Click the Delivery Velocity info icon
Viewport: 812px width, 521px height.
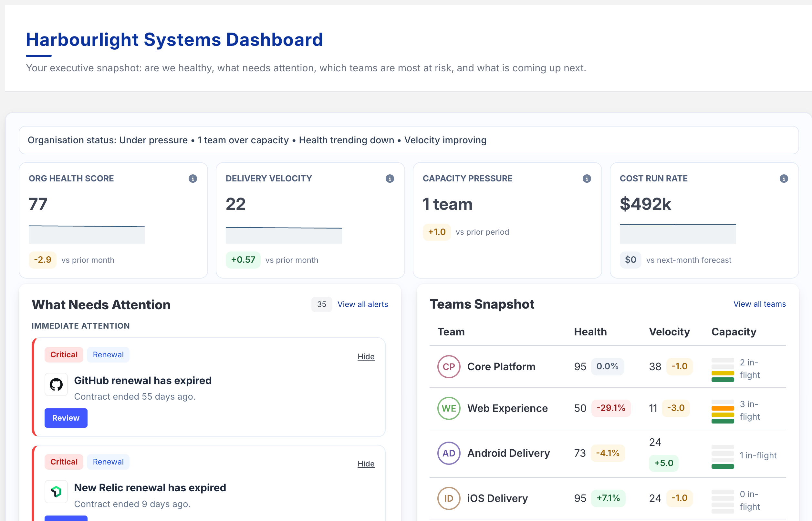390,179
